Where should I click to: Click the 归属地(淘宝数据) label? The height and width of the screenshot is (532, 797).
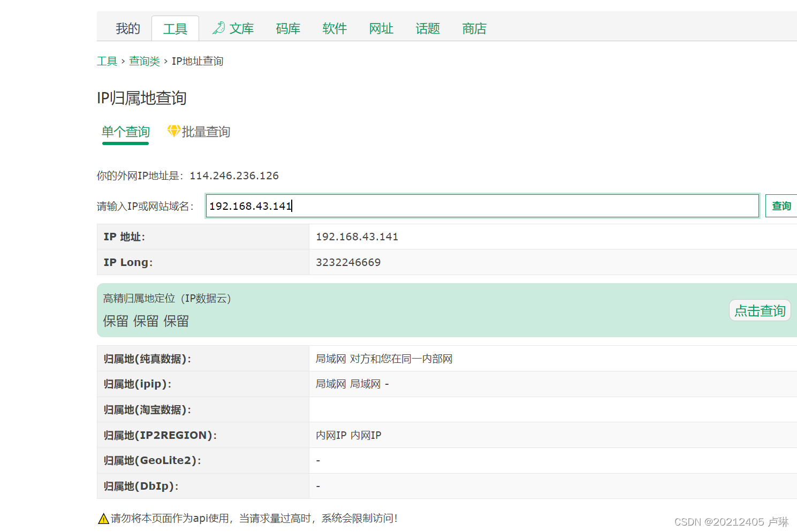pos(147,409)
